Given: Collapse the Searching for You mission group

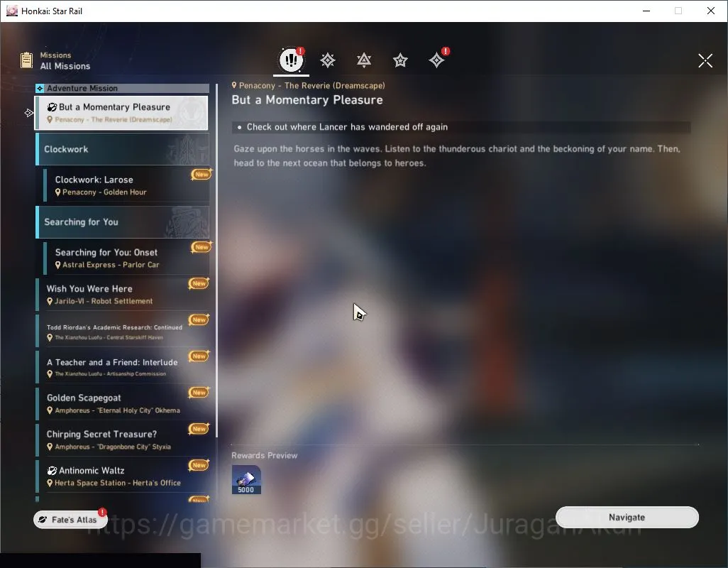Looking at the screenshot, I should (123, 222).
